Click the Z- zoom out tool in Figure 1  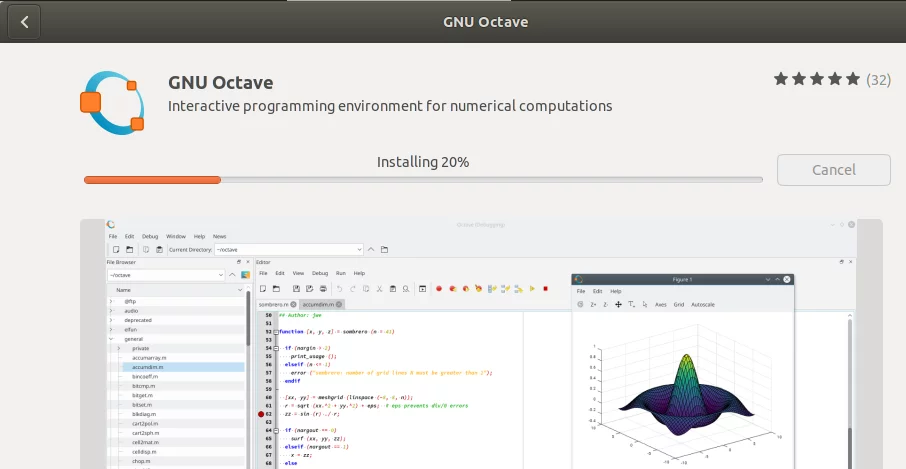606,304
